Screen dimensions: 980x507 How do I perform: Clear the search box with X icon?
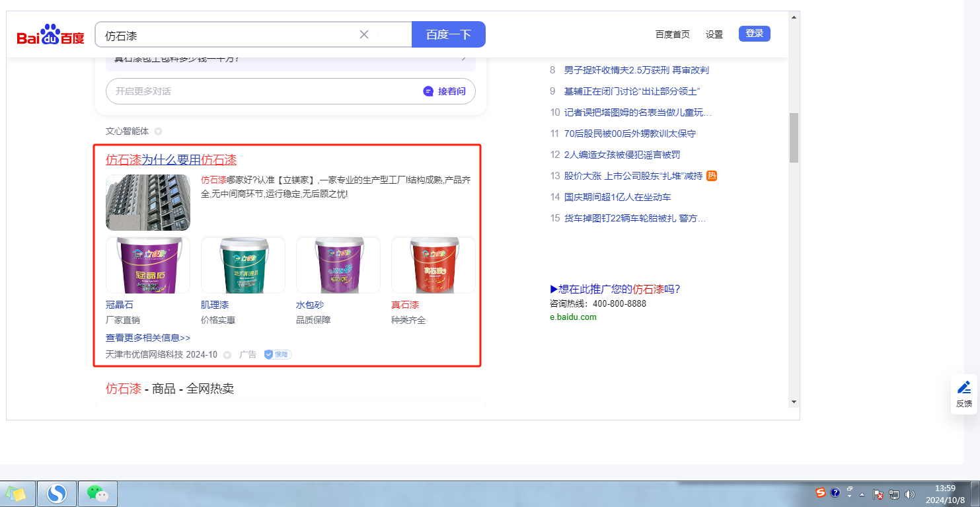pos(363,34)
